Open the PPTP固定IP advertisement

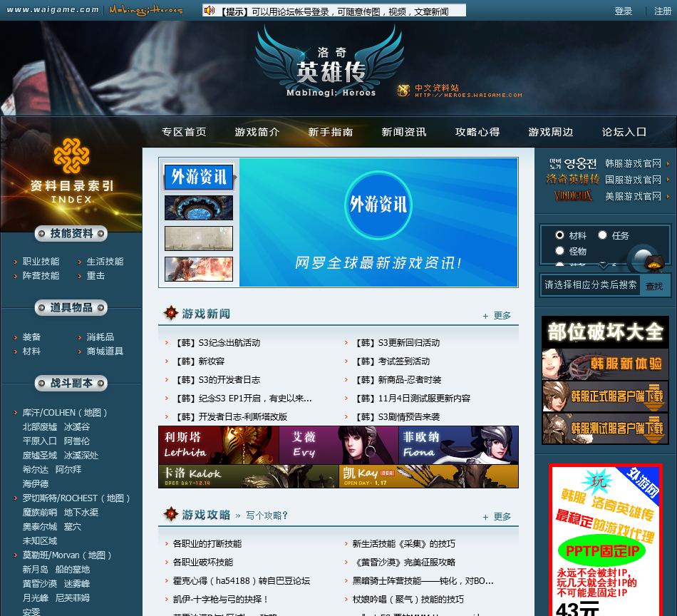click(x=605, y=540)
